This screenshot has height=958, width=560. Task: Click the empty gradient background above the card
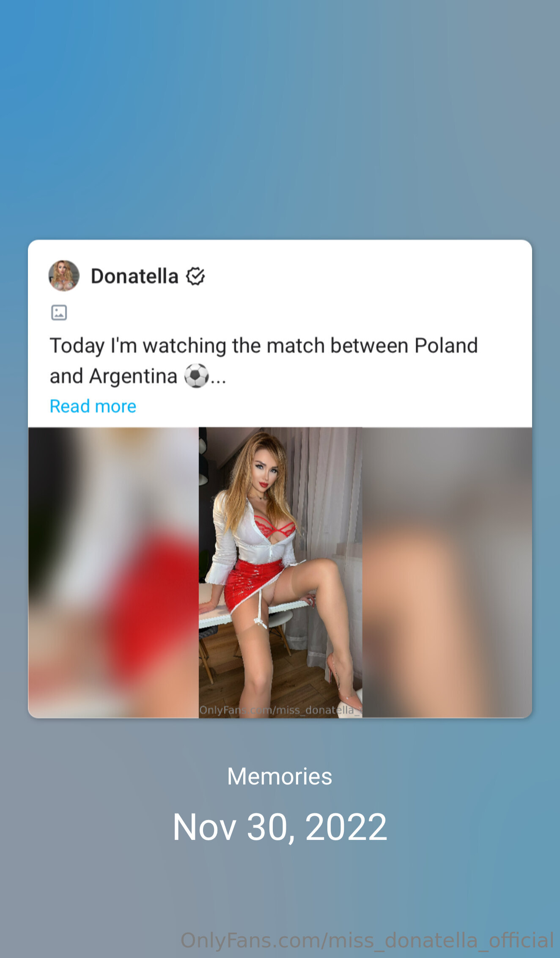pos(280,118)
